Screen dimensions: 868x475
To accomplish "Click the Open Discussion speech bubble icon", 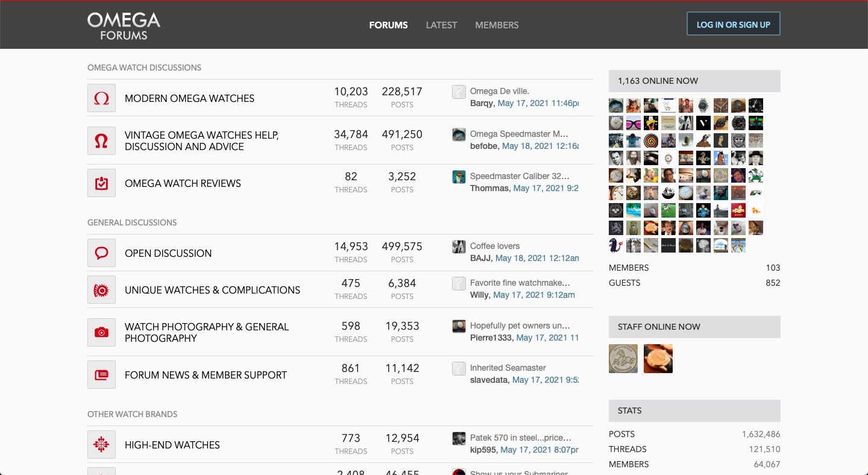I will point(101,253).
